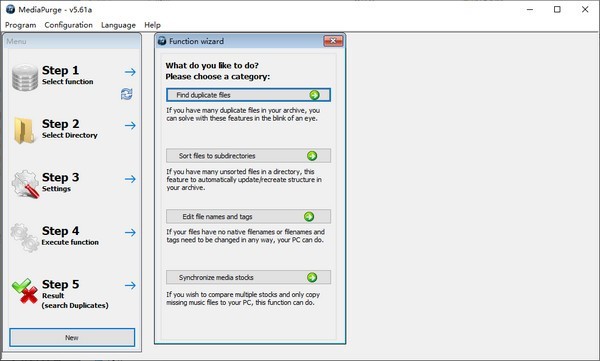This screenshot has height=361, width=600.
Task: Click the Step 2 folder icon
Action: point(24,131)
